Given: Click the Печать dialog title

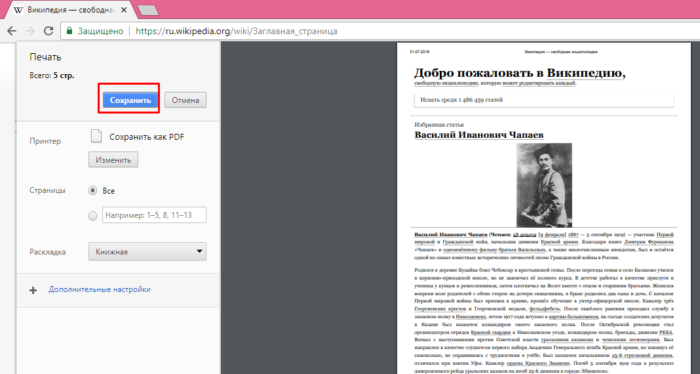Looking at the screenshot, I should pos(45,57).
